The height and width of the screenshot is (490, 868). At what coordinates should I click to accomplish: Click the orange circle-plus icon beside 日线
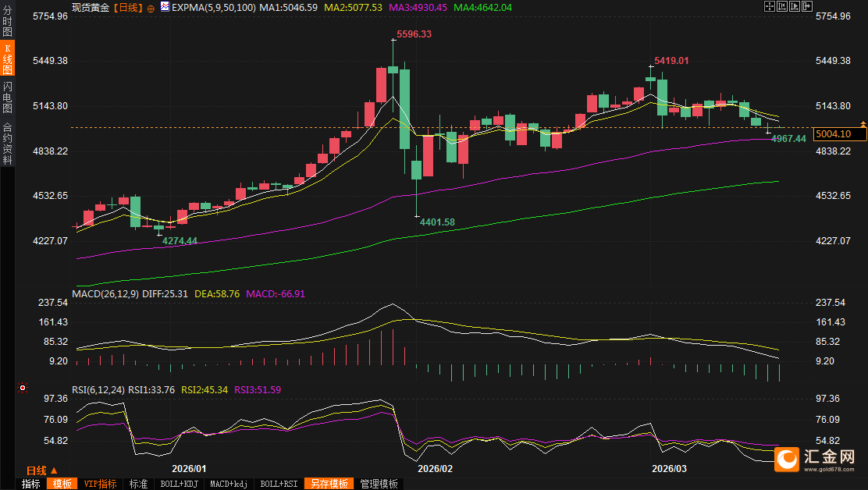[151, 7]
